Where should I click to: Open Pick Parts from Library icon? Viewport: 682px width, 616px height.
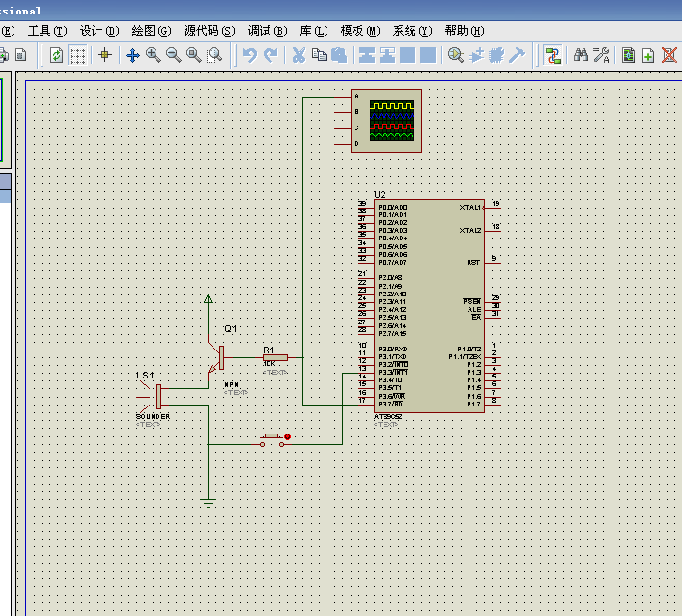[x=456, y=55]
